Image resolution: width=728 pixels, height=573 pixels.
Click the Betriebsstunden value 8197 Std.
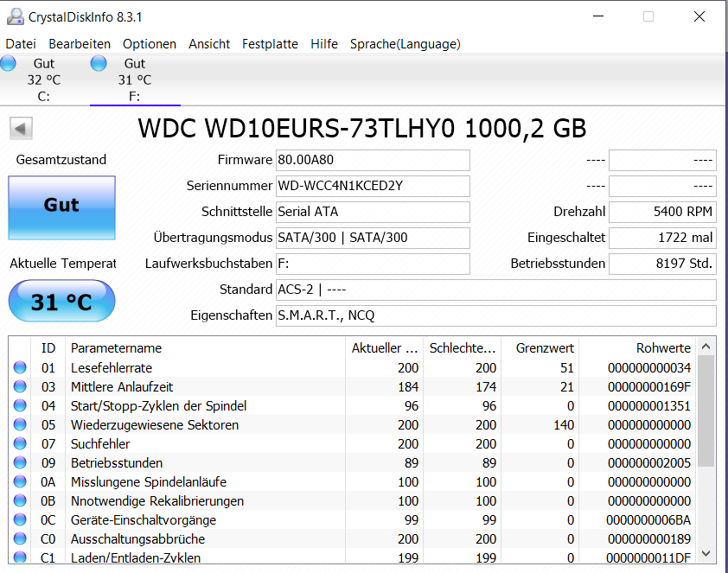coord(662,264)
